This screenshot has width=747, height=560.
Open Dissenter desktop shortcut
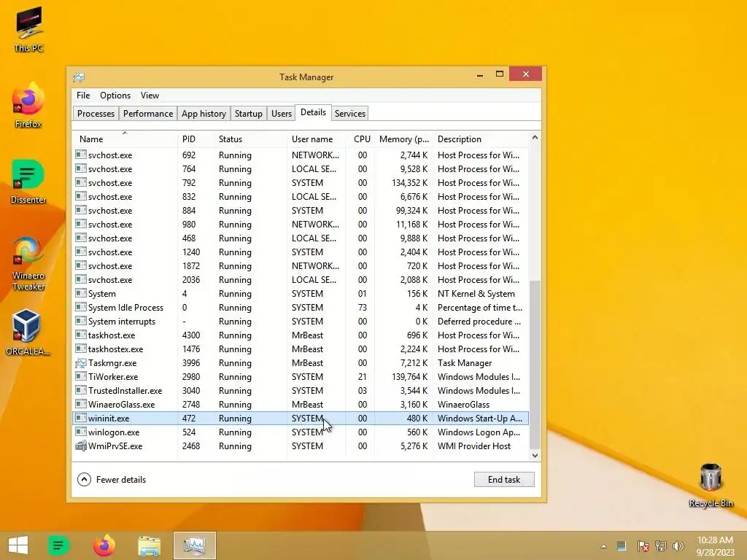coord(28,182)
